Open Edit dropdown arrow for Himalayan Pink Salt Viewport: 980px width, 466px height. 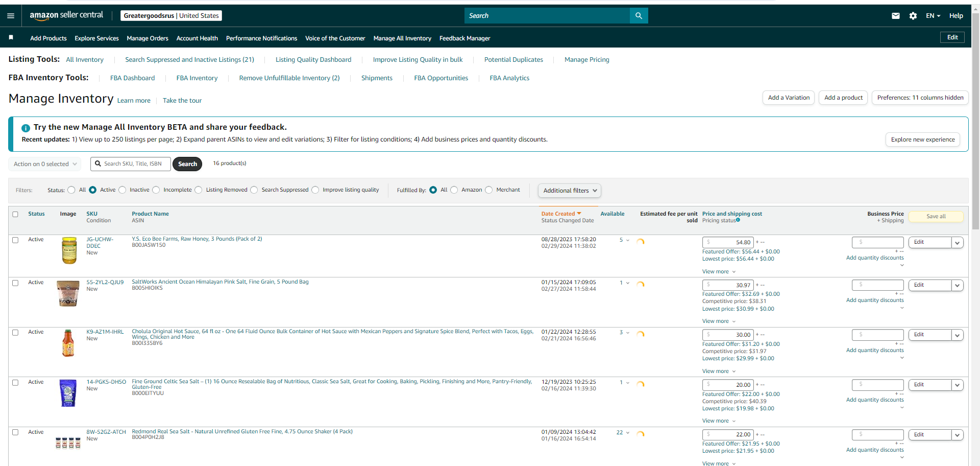point(958,286)
